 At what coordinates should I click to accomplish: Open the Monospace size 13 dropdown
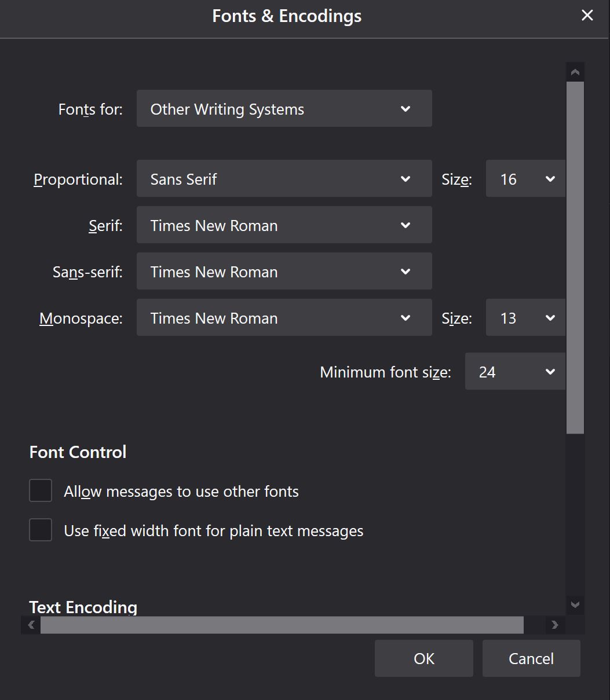click(525, 318)
